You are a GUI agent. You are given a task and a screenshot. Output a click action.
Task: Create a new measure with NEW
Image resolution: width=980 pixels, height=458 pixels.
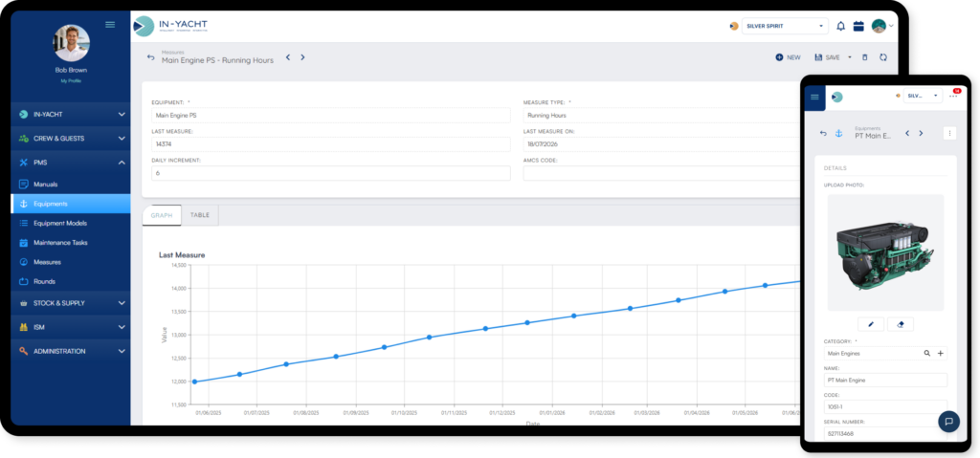789,57
